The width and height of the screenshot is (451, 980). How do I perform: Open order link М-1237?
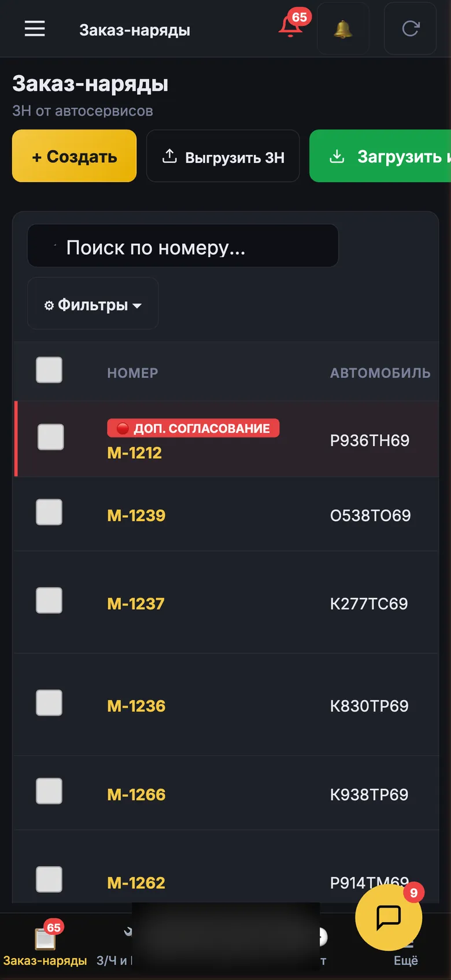(136, 604)
